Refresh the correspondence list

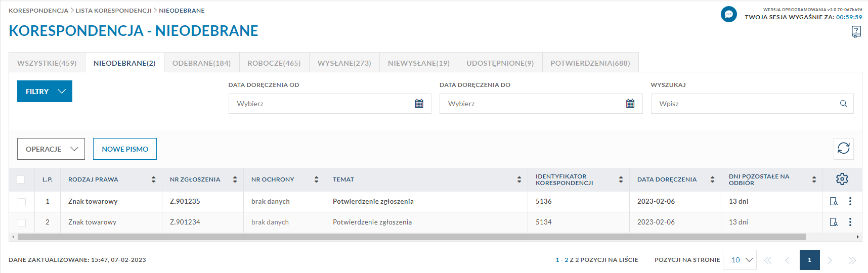coord(843,149)
